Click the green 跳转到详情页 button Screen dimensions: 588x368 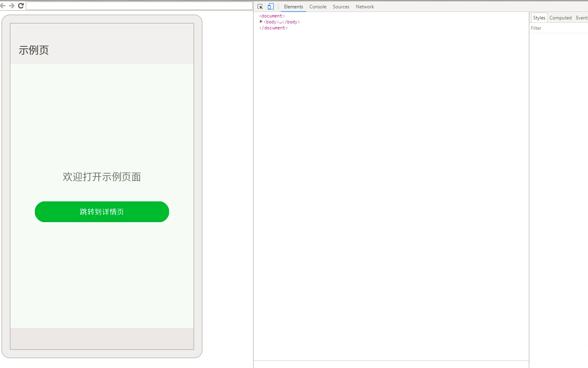pyautogui.click(x=102, y=211)
